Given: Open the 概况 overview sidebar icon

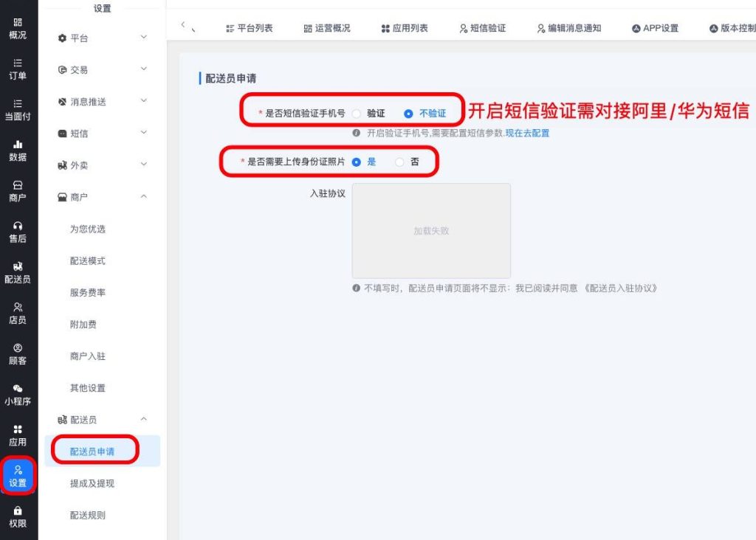Looking at the screenshot, I should 18,29.
